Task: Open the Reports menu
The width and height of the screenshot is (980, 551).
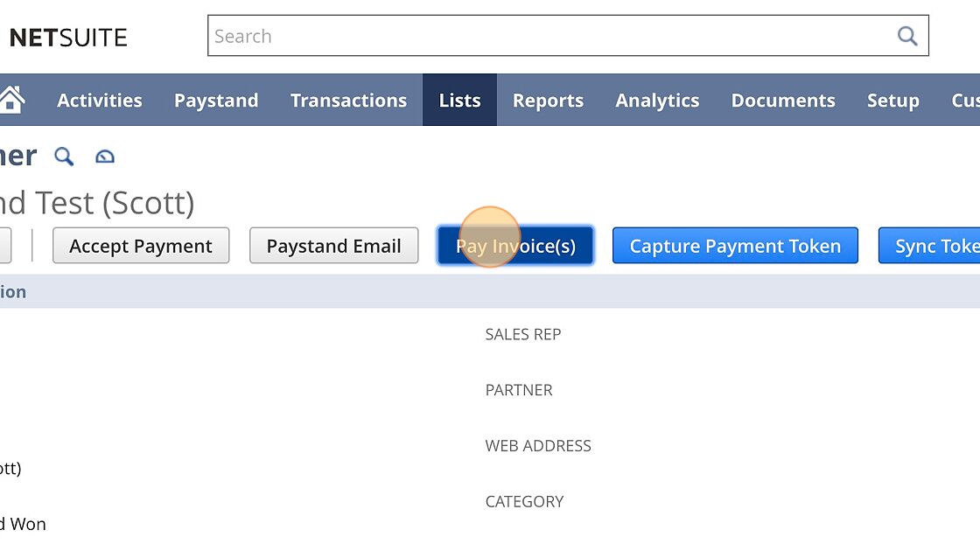Action: click(x=548, y=100)
